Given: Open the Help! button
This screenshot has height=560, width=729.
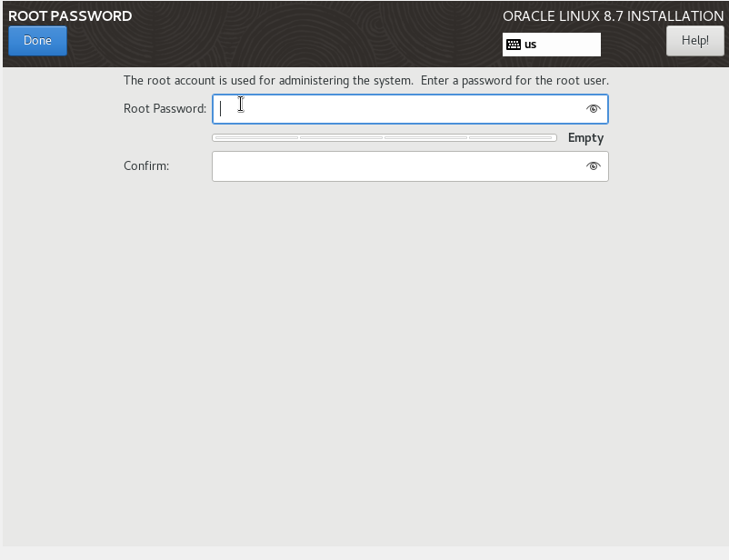Looking at the screenshot, I should coord(695,41).
